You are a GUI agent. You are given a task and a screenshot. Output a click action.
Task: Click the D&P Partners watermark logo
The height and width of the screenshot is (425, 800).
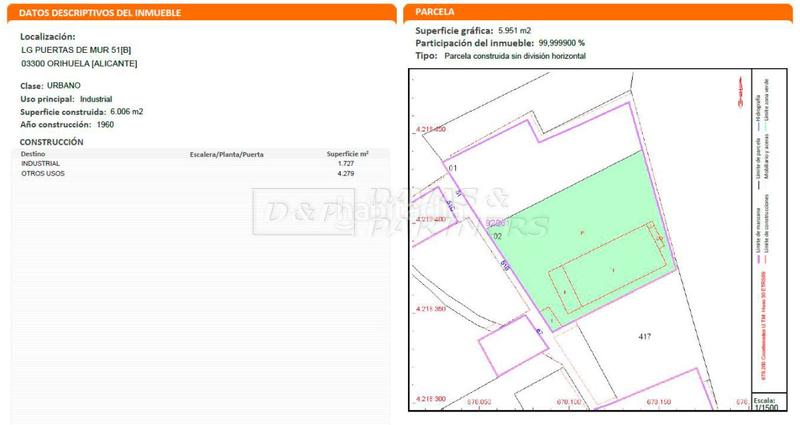click(x=400, y=212)
